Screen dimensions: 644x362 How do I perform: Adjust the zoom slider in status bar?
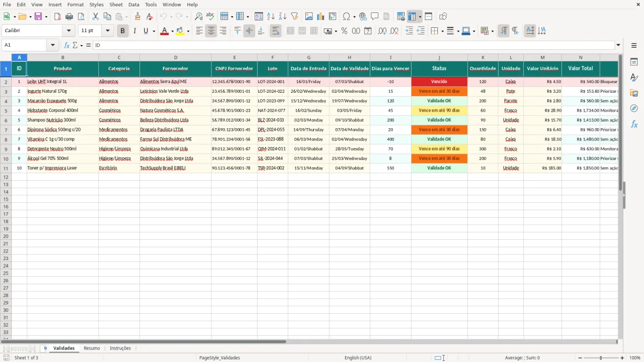(x=601, y=358)
